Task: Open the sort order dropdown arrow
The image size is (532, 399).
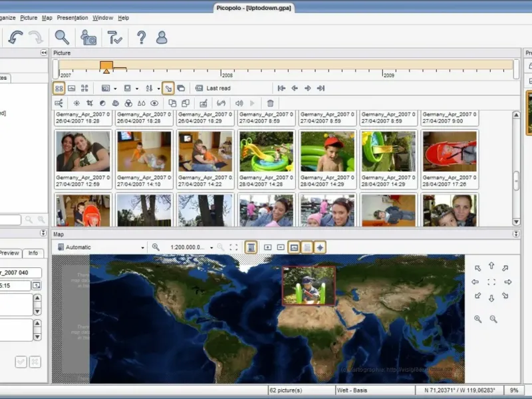Action: [x=158, y=88]
